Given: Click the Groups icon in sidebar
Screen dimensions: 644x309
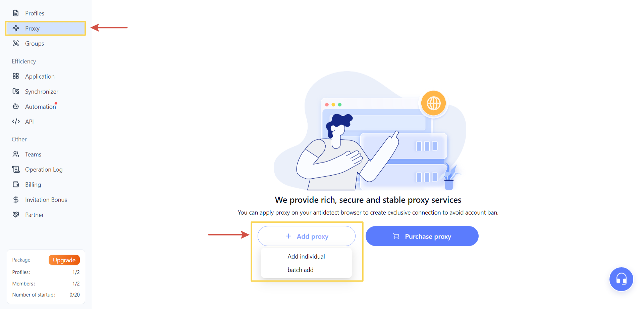Looking at the screenshot, I should [16, 43].
